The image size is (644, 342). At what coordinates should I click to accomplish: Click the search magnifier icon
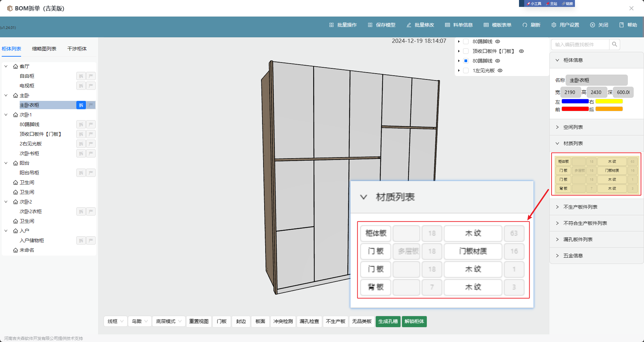pos(614,44)
